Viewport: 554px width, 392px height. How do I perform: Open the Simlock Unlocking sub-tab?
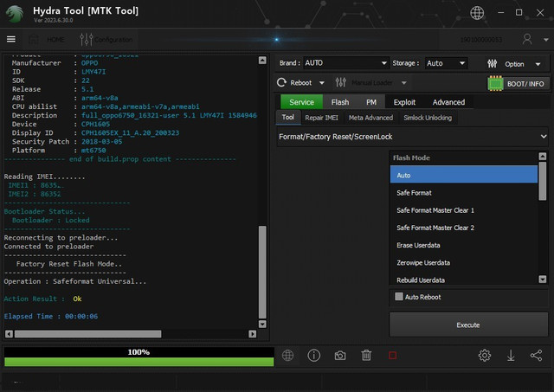428,118
